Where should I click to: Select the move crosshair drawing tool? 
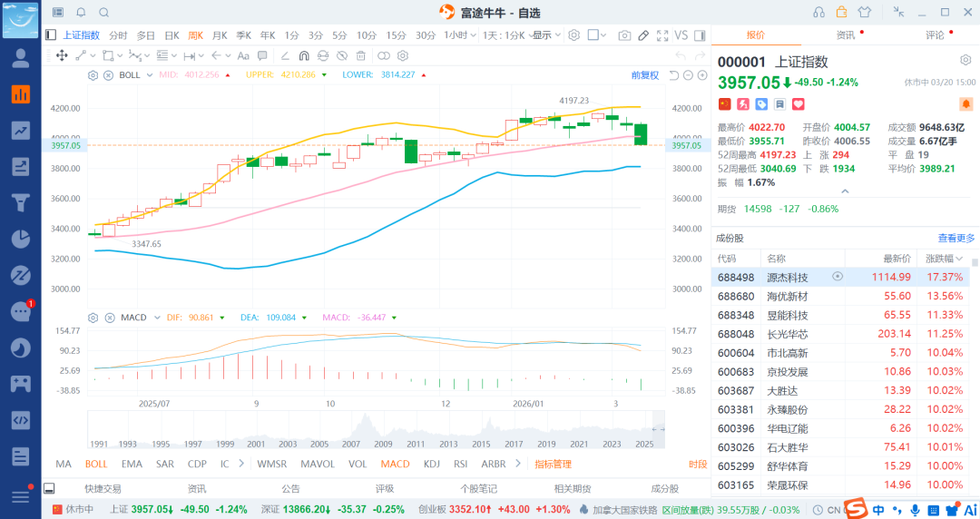click(x=62, y=55)
